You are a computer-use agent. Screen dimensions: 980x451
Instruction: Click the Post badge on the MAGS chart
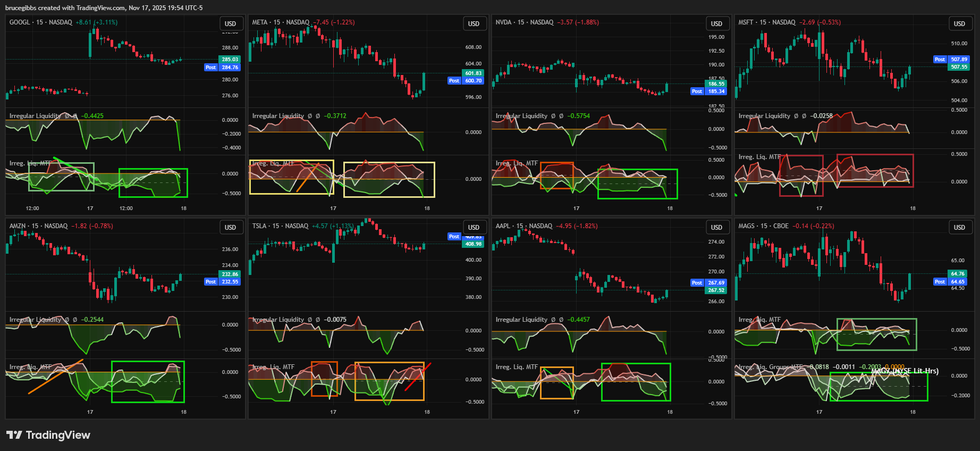[x=940, y=282]
